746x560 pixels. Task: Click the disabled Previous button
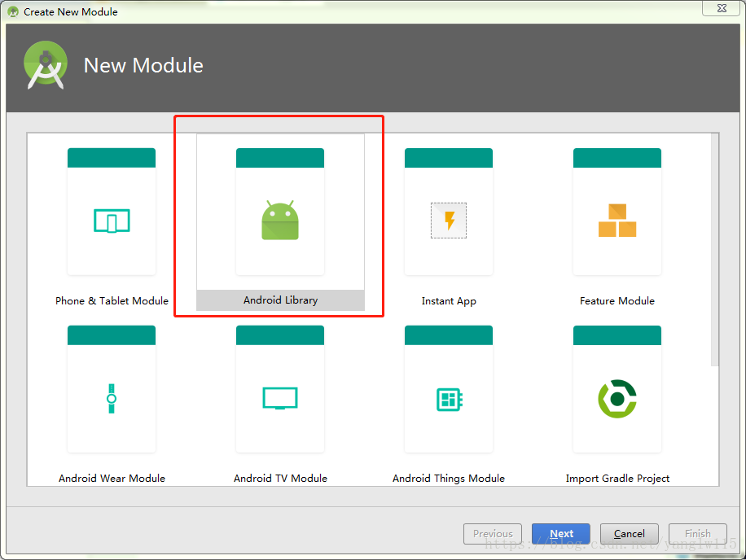(493, 534)
